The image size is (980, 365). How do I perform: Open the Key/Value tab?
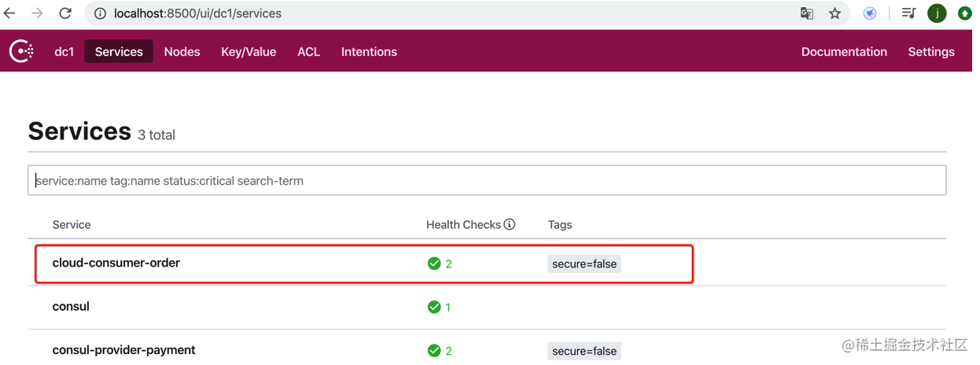(249, 52)
